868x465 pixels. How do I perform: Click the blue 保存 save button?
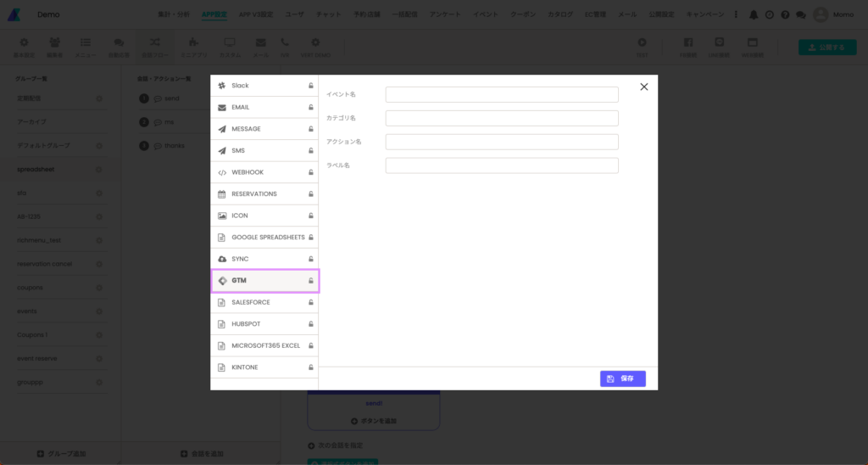point(623,378)
